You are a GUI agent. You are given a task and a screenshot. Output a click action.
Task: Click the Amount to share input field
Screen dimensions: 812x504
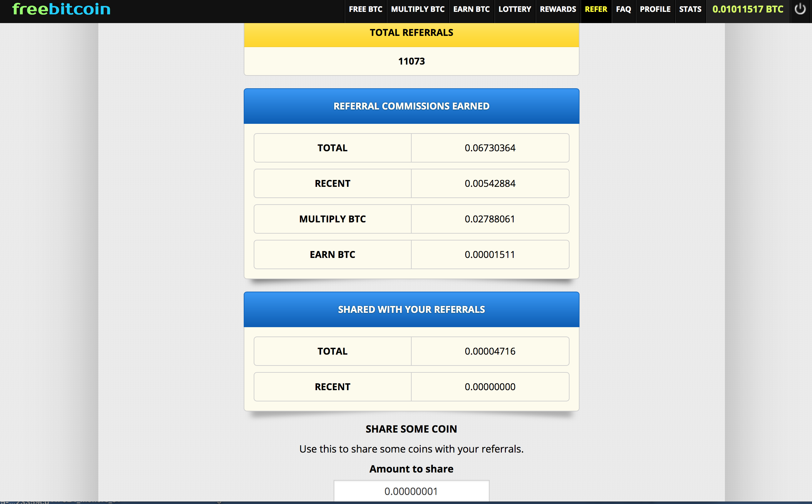pyautogui.click(x=411, y=491)
